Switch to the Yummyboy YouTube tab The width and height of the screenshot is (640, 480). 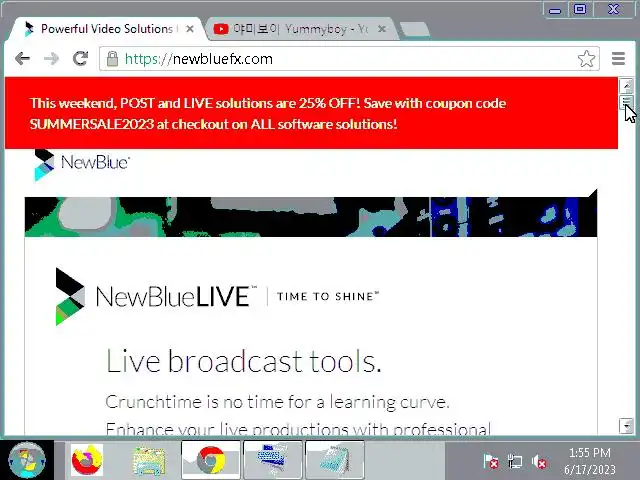[x=300, y=29]
